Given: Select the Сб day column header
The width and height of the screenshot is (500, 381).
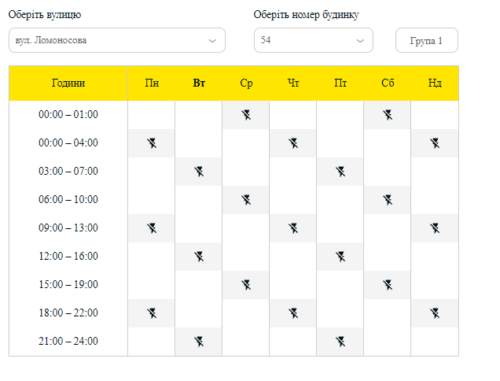Looking at the screenshot, I should 388,83.
